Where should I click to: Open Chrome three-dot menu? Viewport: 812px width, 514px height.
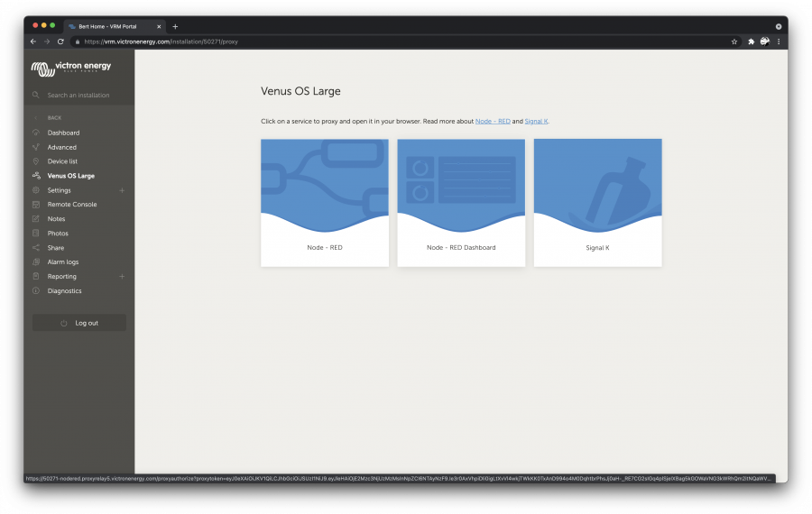point(779,41)
